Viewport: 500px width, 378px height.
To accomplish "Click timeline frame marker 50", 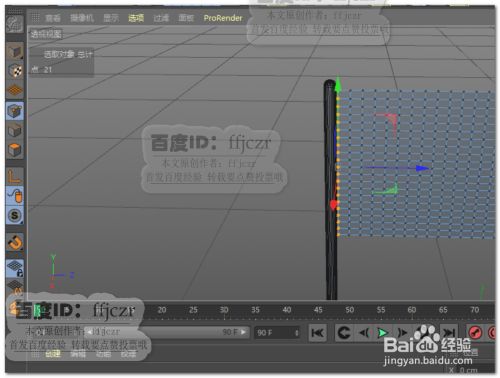I will pos(349,310).
